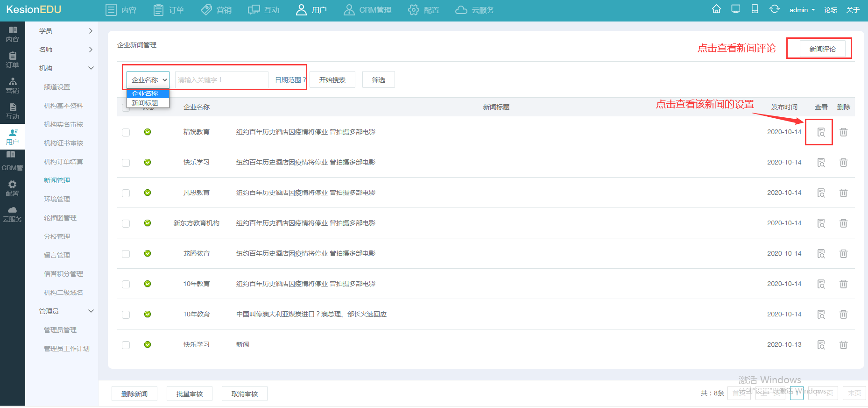Image resolution: width=868 pixels, height=408 pixels.
Task: Tick checkbox for 新东方教育机构 row
Action: [126, 223]
